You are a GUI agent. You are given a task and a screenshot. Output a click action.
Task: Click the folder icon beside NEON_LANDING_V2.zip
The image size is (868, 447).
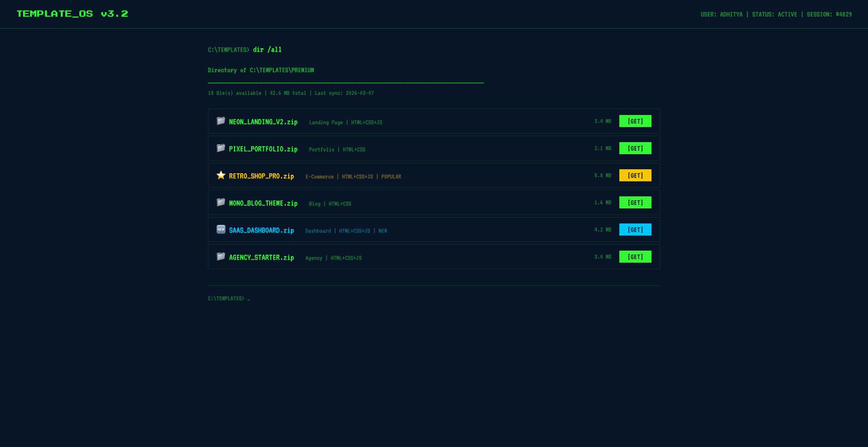tap(221, 121)
